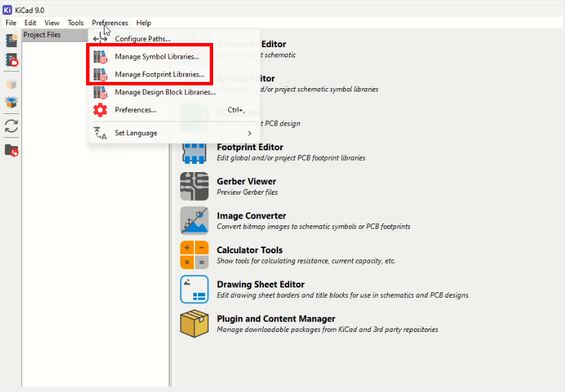
Task: Click the Manage Footprint Libraries icon
Action: 100,74
